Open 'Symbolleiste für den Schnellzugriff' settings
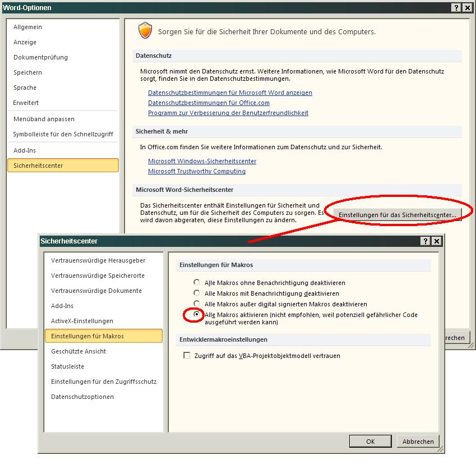Screen dimensions: 476x464 pyautogui.click(x=63, y=134)
